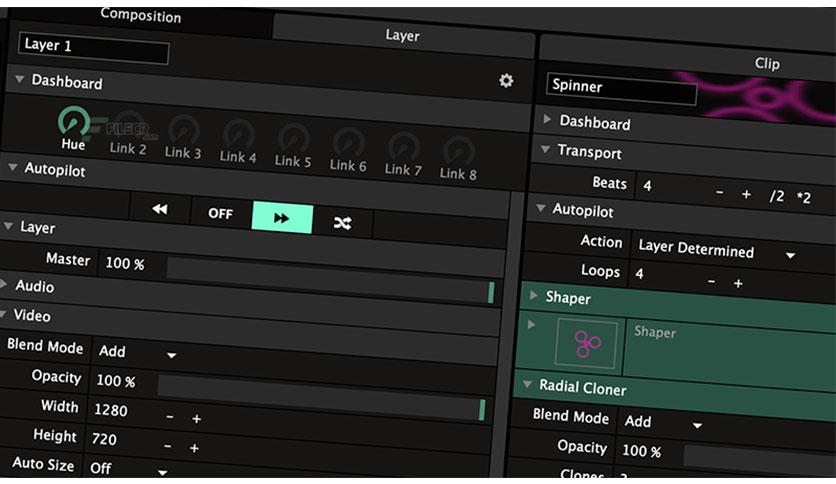The width and height of the screenshot is (836, 484).
Task: Increase Loops with the plus button
Action: [x=738, y=283]
